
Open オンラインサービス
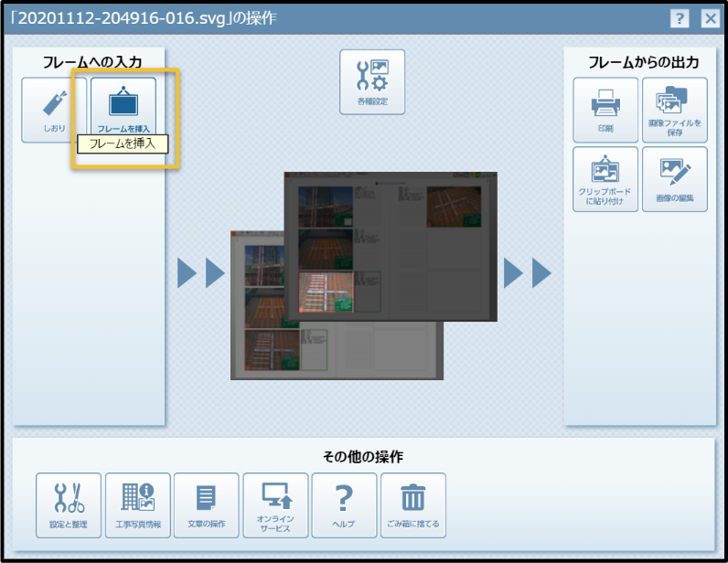[x=275, y=505]
